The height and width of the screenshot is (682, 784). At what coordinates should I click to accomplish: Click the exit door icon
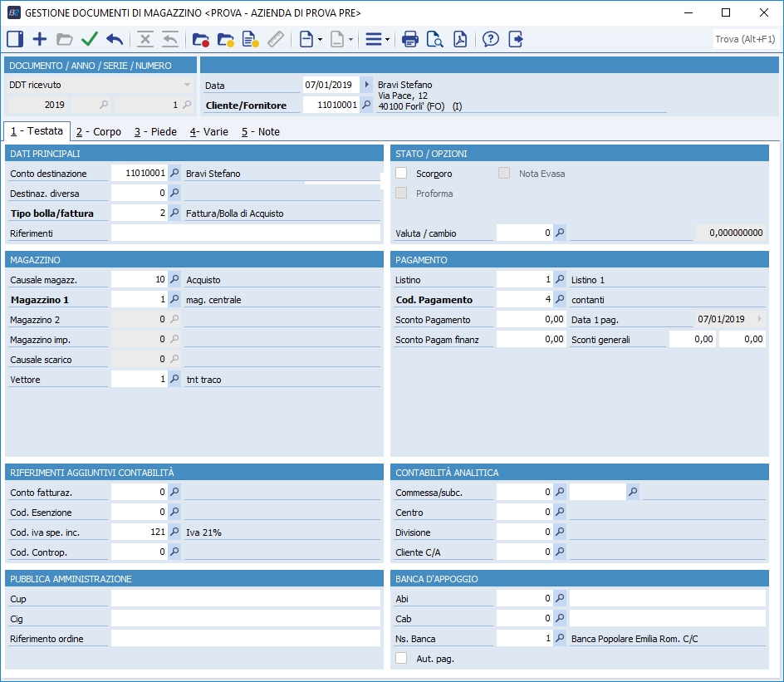516,39
